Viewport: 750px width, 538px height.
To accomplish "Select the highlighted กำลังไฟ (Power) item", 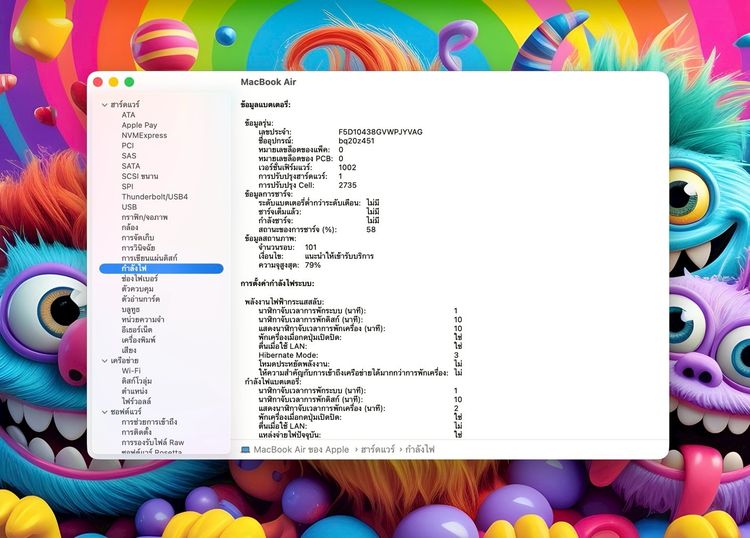I will tap(136, 268).
